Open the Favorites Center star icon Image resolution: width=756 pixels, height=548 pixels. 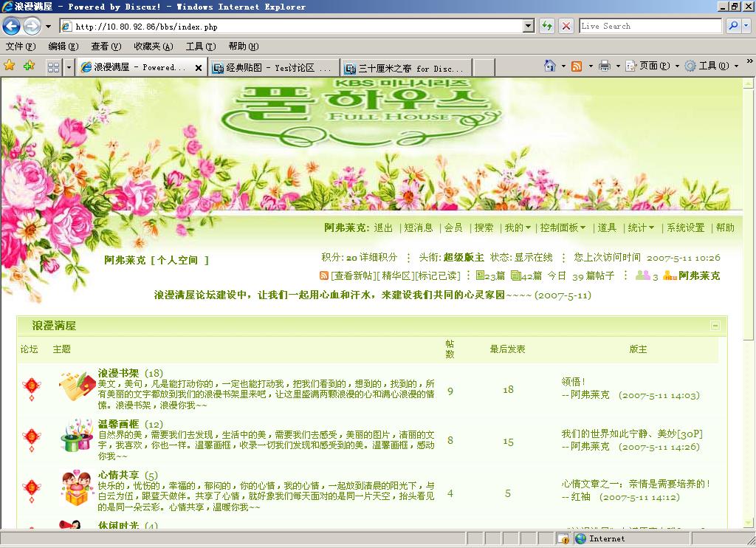pyautogui.click(x=9, y=65)
